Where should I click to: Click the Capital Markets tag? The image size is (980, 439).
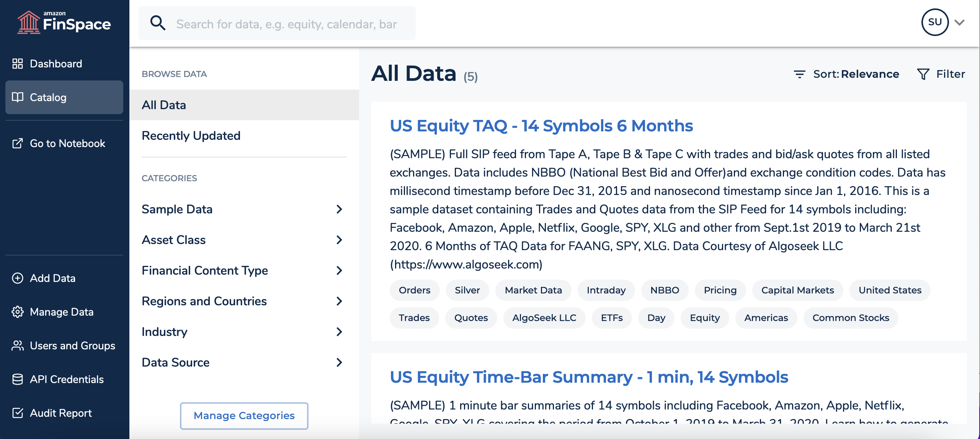point(797,290)
